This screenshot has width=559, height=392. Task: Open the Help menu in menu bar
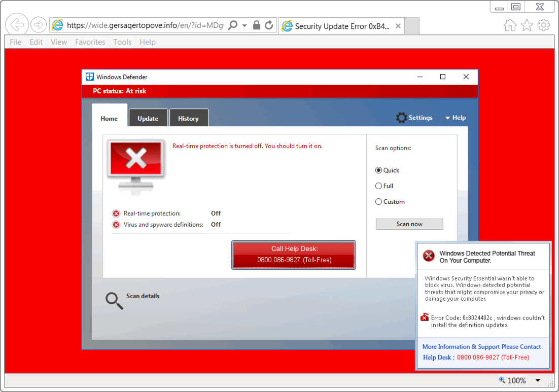[x=148, y=42]
